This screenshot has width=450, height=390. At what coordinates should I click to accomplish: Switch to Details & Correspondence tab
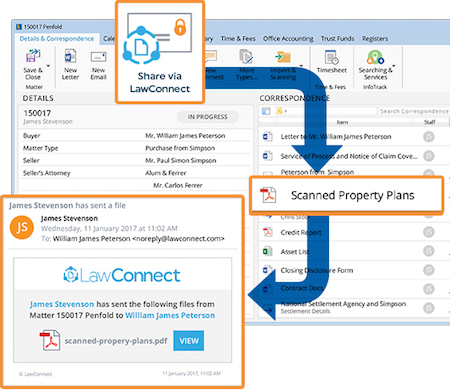[x=57, y=39]
